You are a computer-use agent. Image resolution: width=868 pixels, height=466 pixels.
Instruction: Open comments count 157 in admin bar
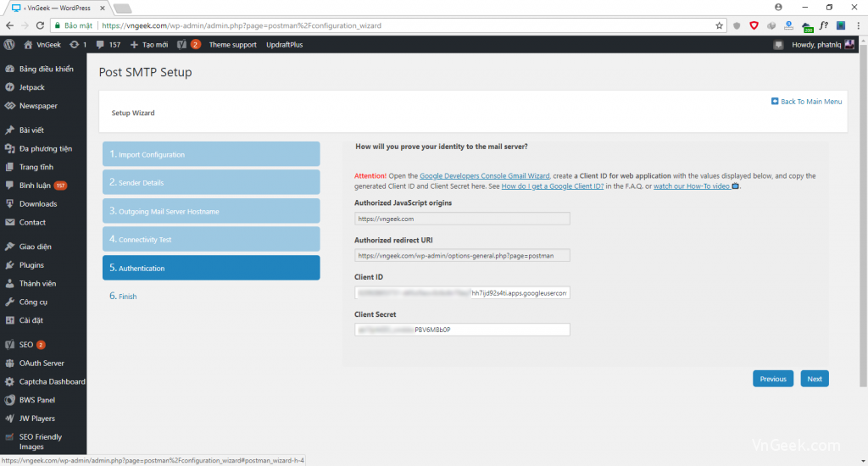(108, 45)
